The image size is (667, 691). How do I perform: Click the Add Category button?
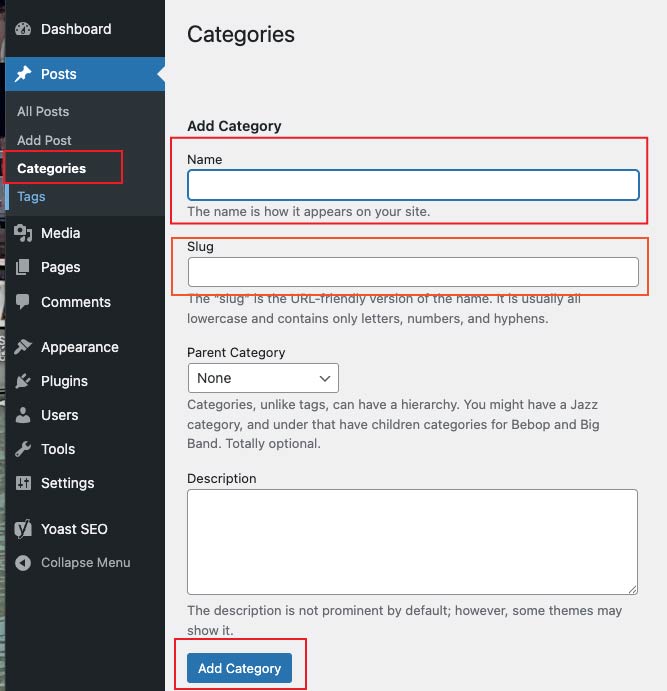point(239,668)
